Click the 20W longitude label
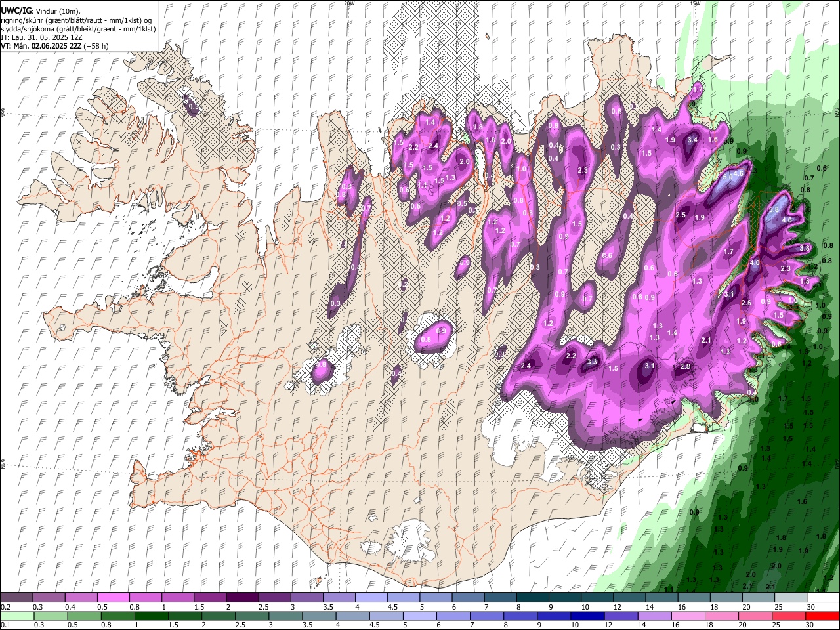Screen dimensions: 840x630 (x=349, y=3)
